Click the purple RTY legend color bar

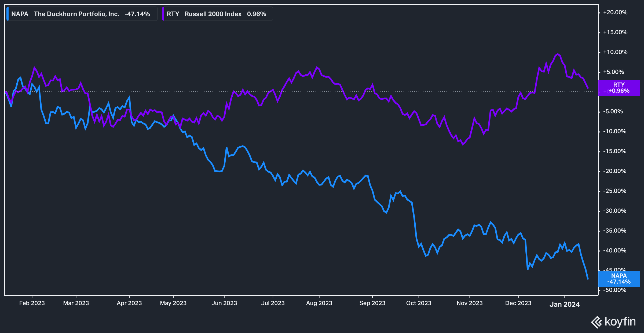(x=163, y=14)
